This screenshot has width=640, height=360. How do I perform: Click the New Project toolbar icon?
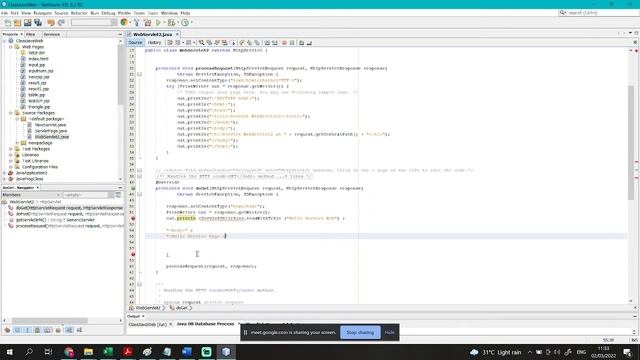point(18,23)
